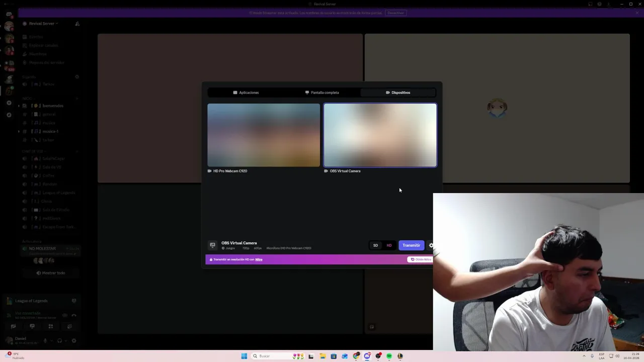
Task: Switch to the Aplicaciones tab
Action: coord(246,93)
